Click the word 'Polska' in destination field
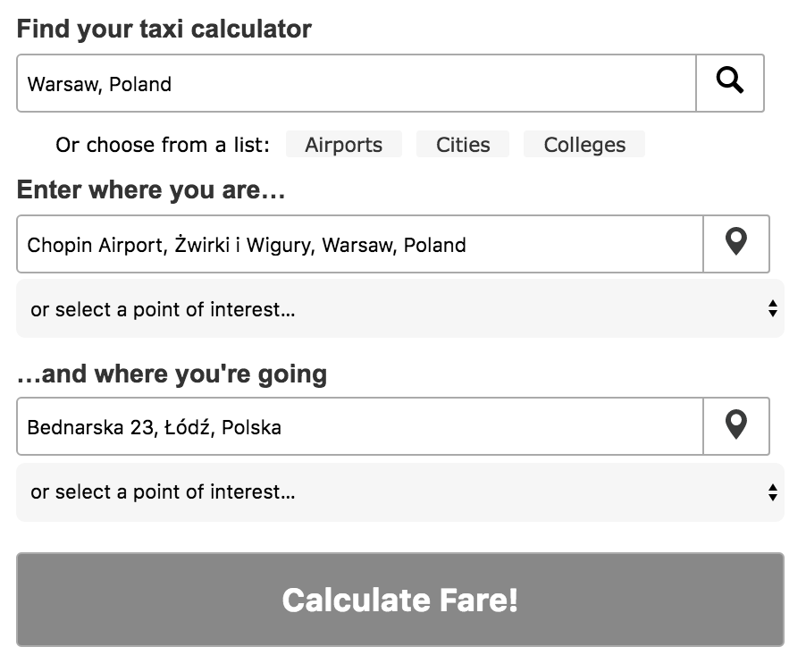 (251, 427)
